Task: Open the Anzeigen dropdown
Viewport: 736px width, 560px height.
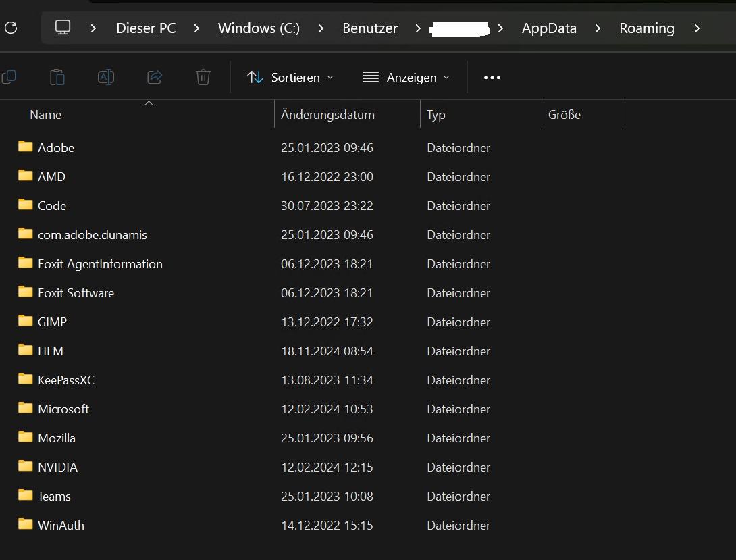Action: pos(406,78)
